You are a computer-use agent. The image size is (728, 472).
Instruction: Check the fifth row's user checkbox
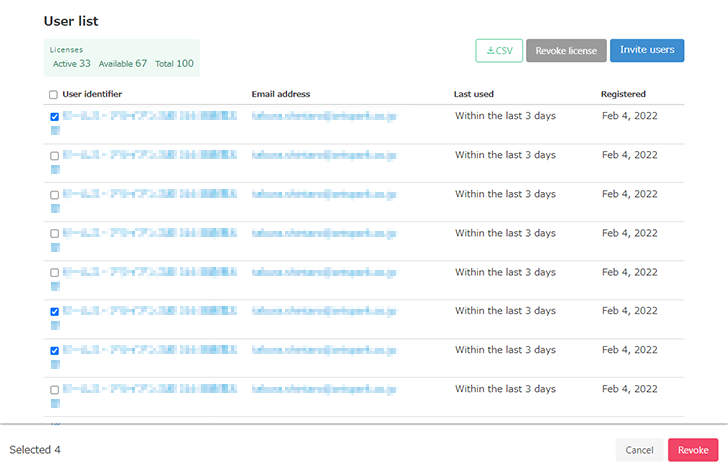(x=54, y=273)
